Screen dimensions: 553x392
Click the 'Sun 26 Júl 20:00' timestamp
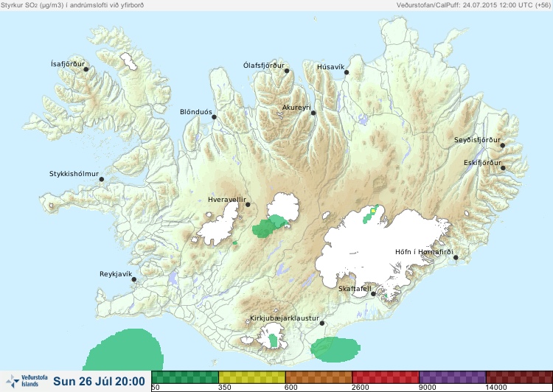[x=99, y=382]
